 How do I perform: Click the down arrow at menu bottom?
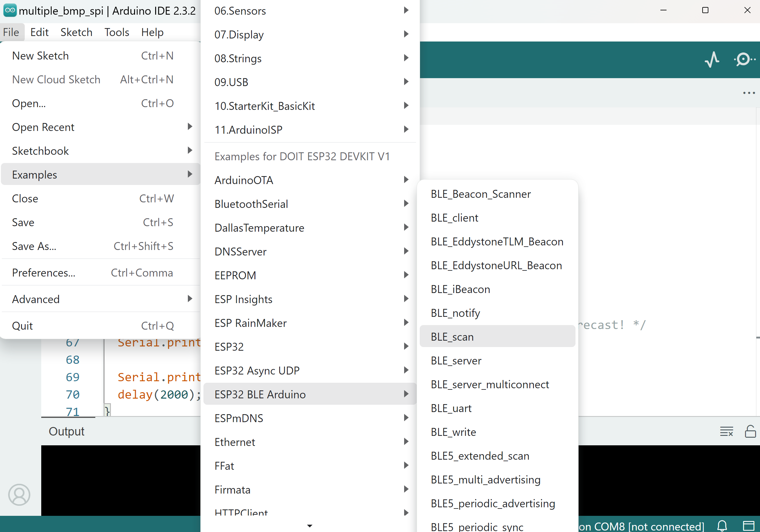click(x=309, y=526)
